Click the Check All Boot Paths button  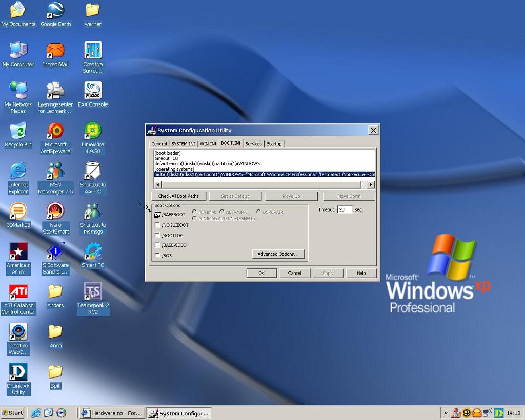coord(178,196)
